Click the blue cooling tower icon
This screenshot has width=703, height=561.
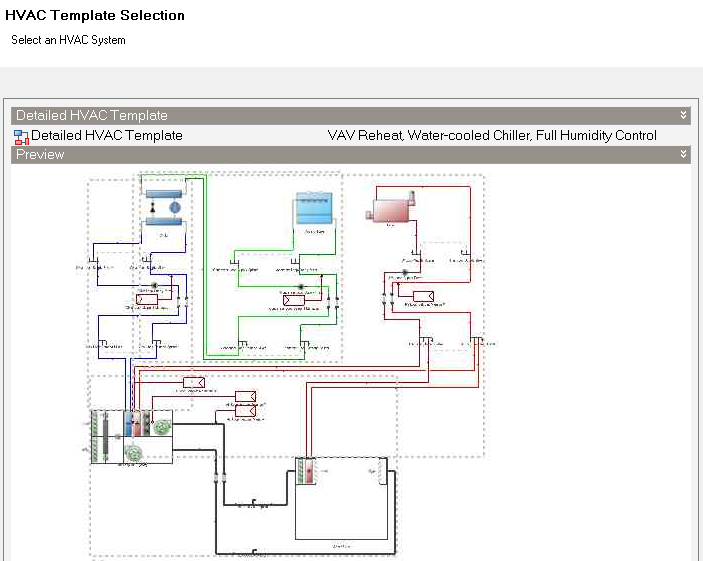click(317, 211)
